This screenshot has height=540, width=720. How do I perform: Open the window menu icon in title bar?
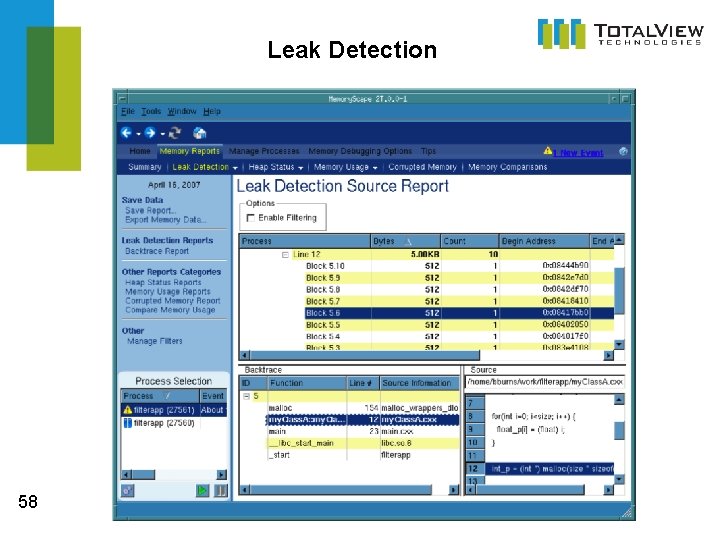tap(122, 99)
